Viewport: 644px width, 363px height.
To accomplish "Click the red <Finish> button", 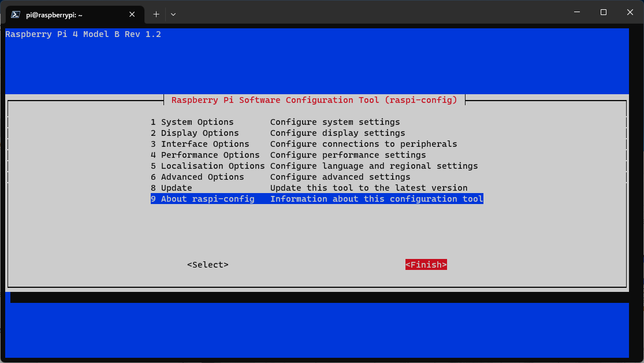I will (x=426, y=265).
